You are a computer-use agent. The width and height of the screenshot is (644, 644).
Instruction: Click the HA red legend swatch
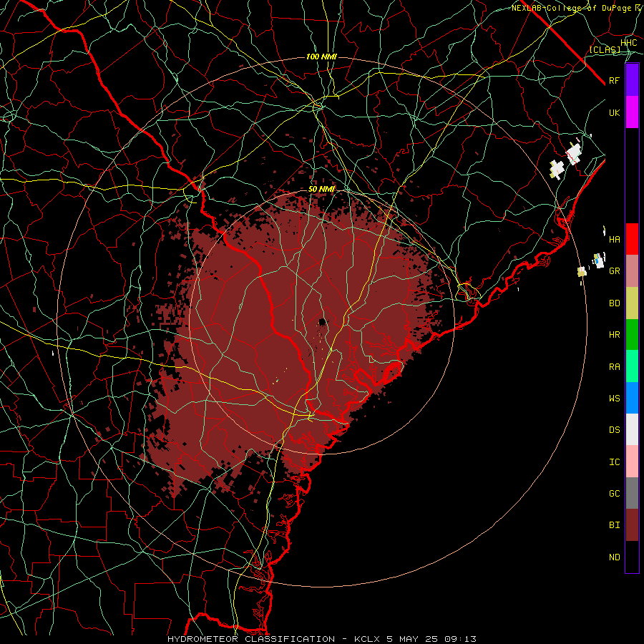pyautogui.click(x=632, y=239)
